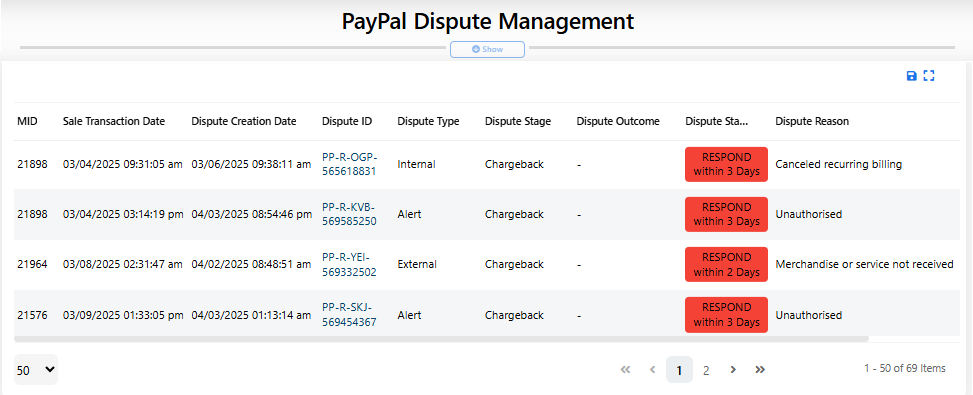Go to the next page

click(x=733, y=370)
